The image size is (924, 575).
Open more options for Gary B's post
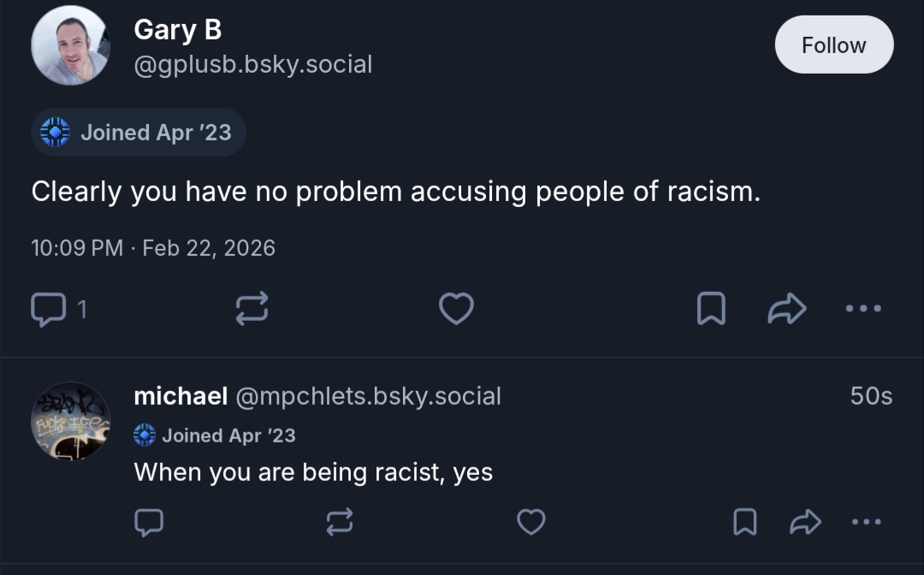click(x=862, y=309)
